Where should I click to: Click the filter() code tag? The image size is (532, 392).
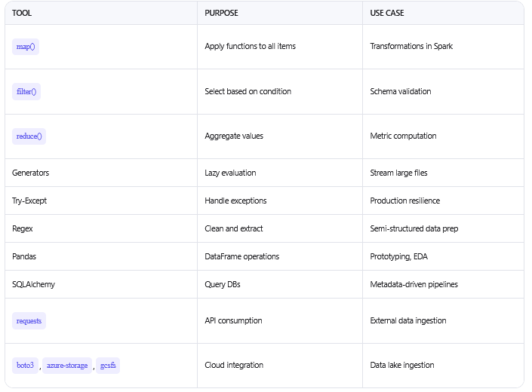(26, 91)
